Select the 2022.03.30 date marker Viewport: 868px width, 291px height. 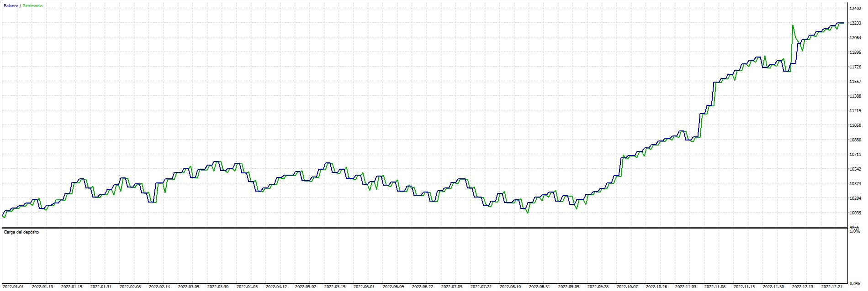(217, 287)
